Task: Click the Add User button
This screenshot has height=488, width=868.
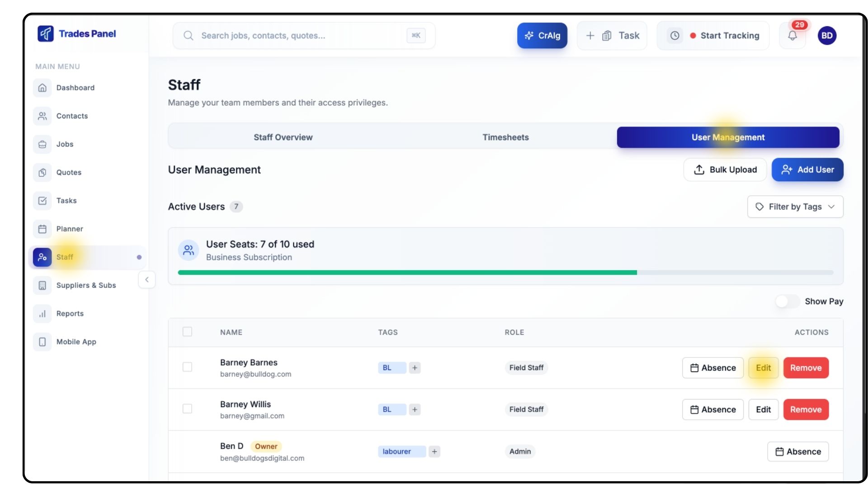Action: (807, 170)
